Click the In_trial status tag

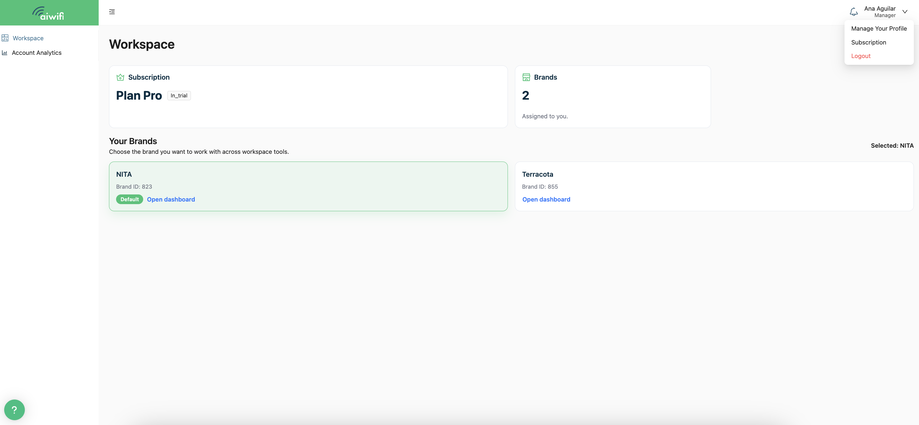179,96
